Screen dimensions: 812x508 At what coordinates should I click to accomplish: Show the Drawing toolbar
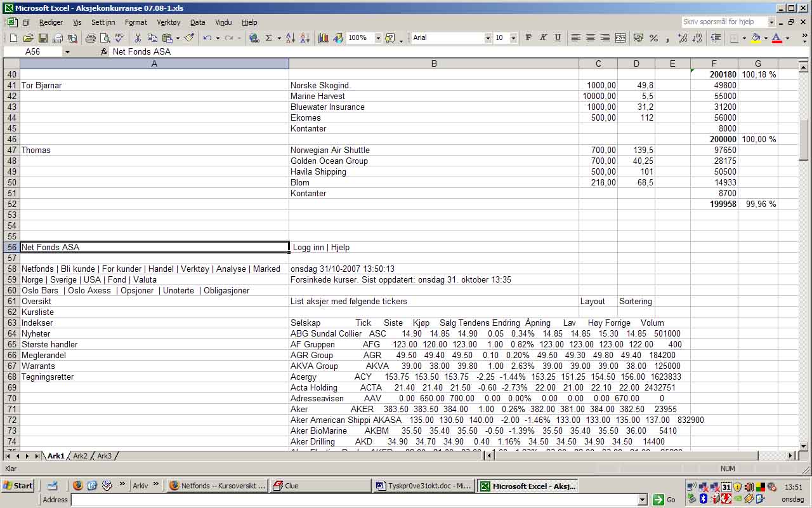[x=338, y=38]
